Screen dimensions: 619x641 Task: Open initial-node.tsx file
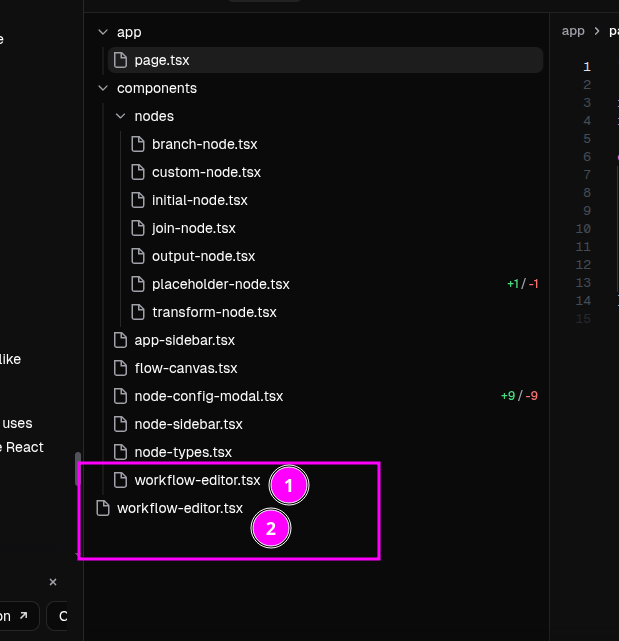tap(200, 200)
